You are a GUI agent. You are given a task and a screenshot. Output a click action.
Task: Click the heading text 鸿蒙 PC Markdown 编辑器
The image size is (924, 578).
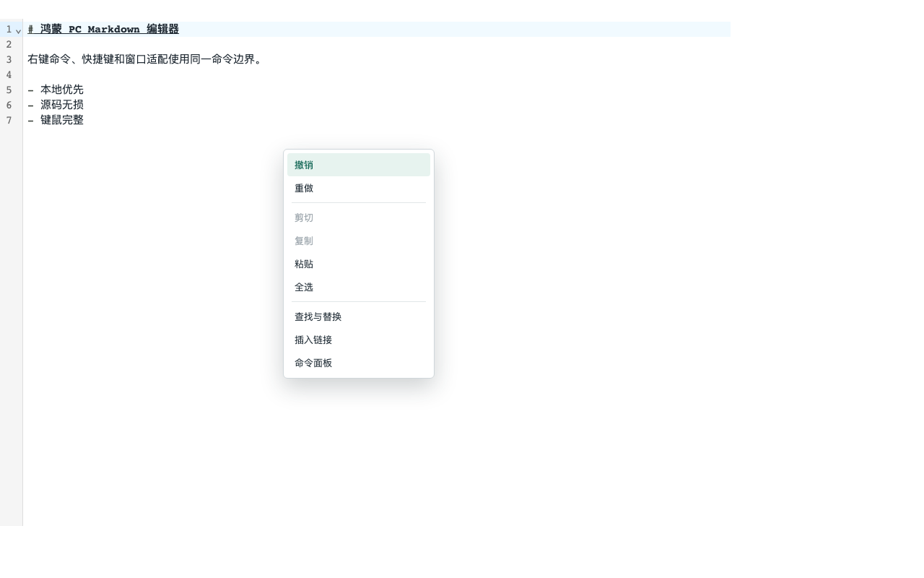(110, 29)
